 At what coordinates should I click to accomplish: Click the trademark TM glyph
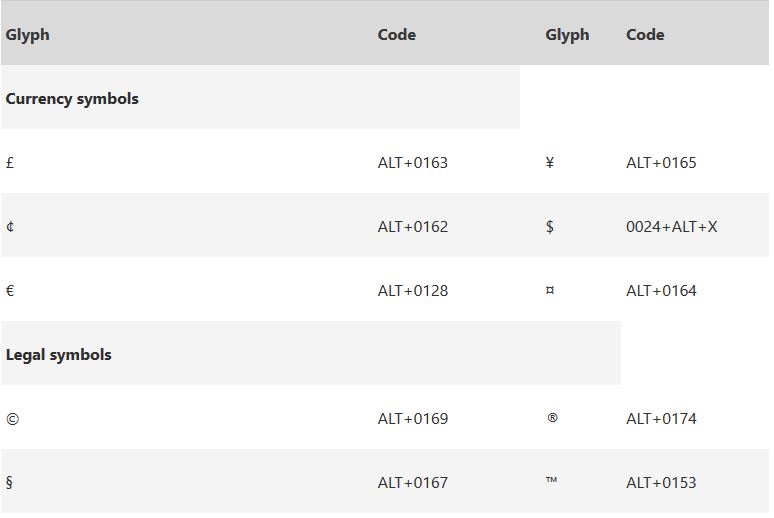click(x=551, y=481)
